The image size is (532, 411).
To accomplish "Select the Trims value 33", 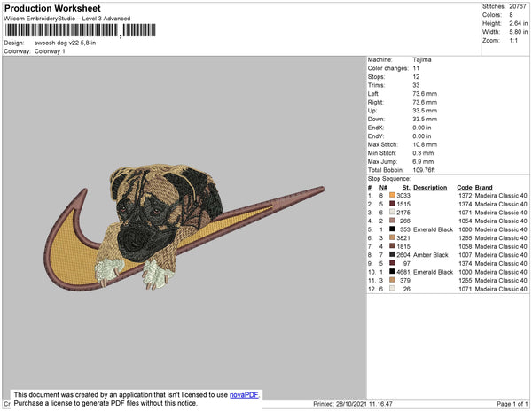I will 416,85.
